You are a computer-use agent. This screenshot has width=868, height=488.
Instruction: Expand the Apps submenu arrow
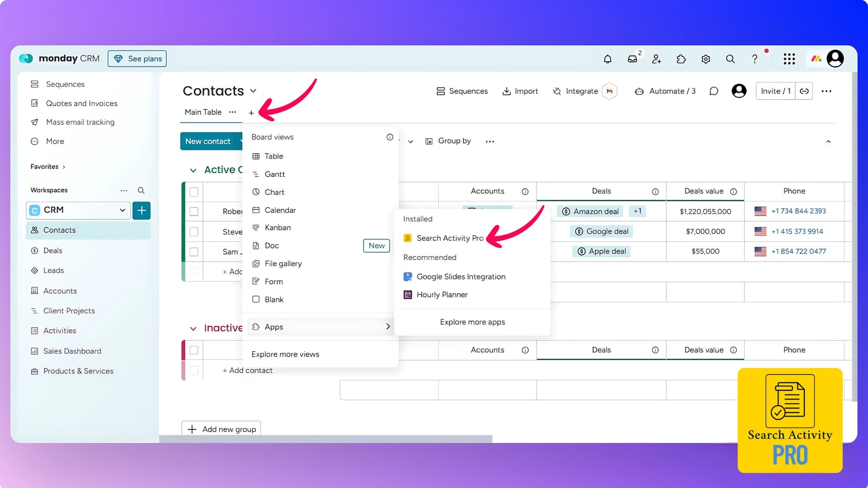[x=388, y=326]
